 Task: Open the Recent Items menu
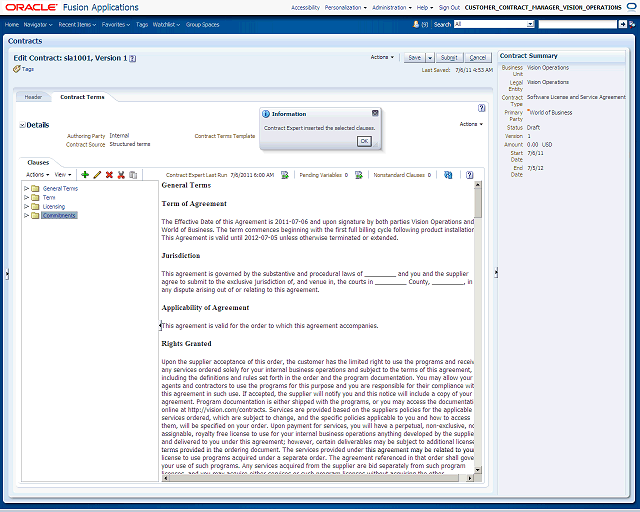pos(77,24)
